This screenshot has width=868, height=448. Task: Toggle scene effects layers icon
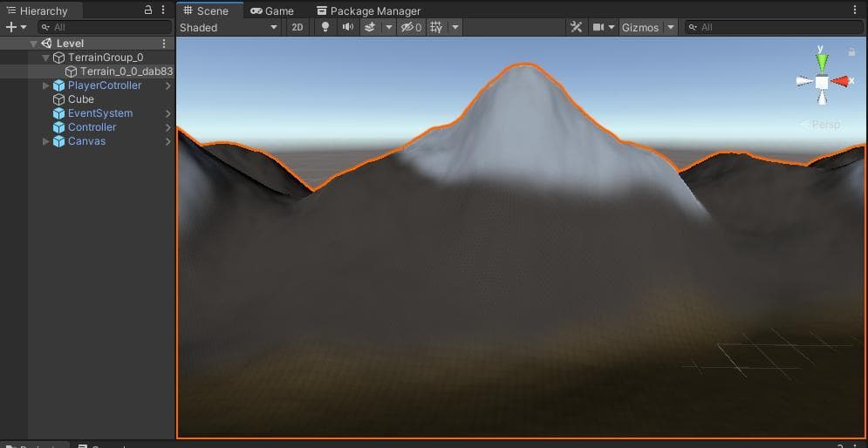pyautogui.click(x=370, y=27)
